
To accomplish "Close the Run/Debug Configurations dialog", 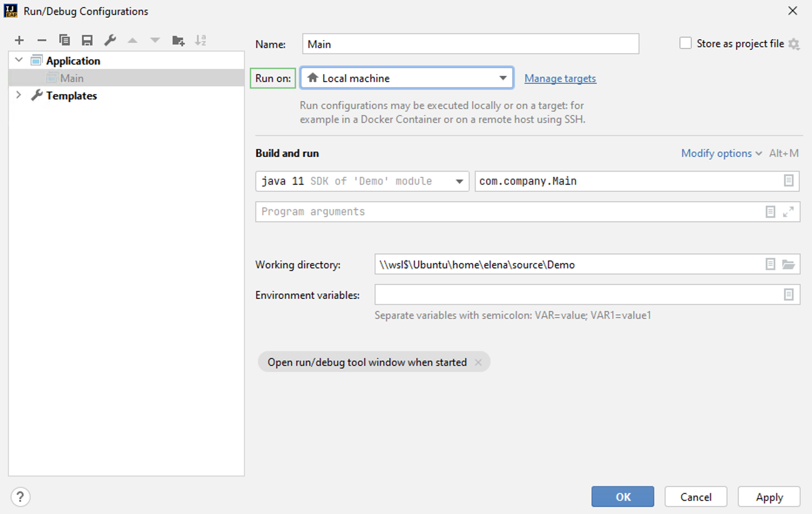I will pyautogui.click(x=793, y=11).
